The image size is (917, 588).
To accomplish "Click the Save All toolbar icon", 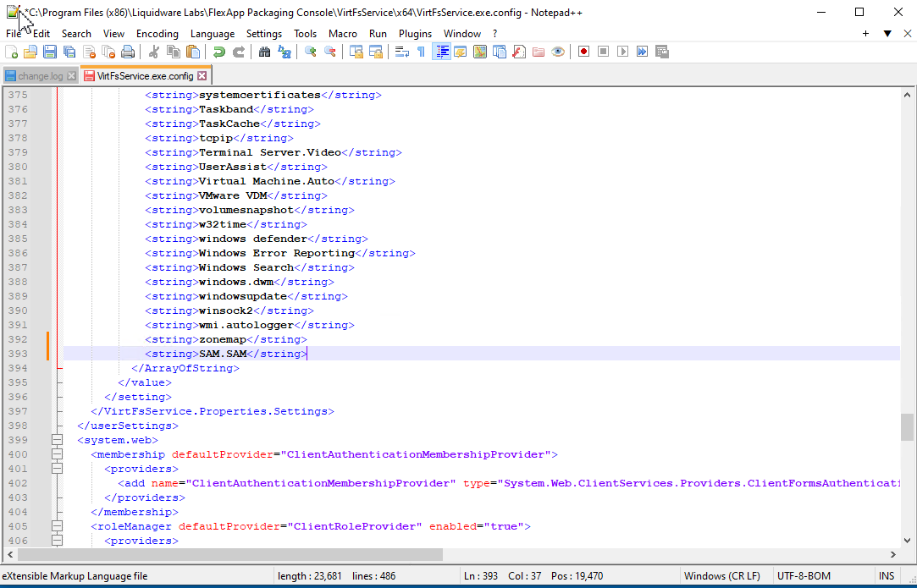I will [x=70, y=52].
